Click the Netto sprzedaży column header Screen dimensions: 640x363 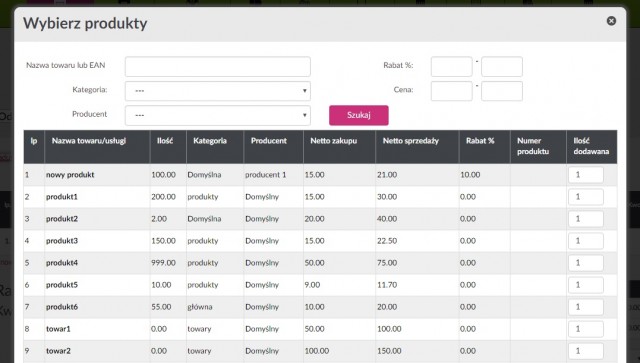pos(411,141)
